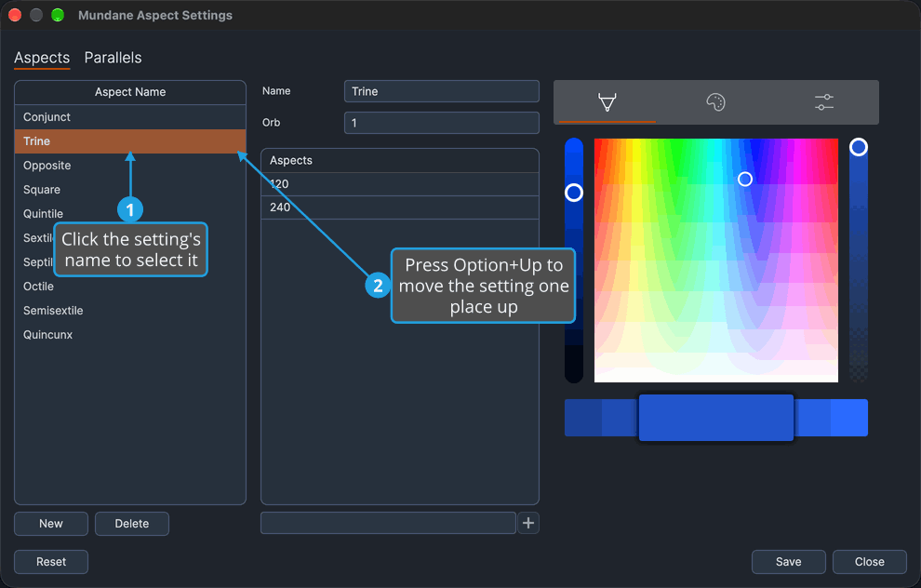Add aspect value with plus button
Screen dimensions: 921x588
coord(528,523)
